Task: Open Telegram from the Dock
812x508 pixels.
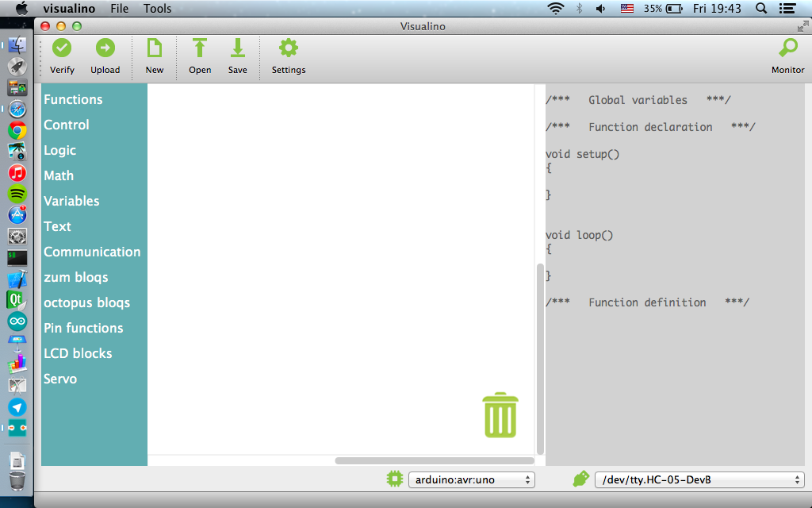Action: click(17, 407)
